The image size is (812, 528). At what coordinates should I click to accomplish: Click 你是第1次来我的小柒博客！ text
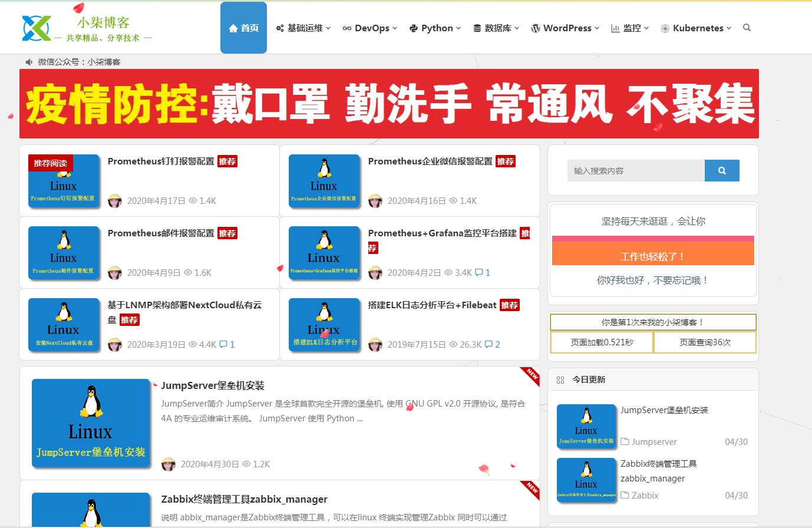pyautogui.click(x=653, y=322)
